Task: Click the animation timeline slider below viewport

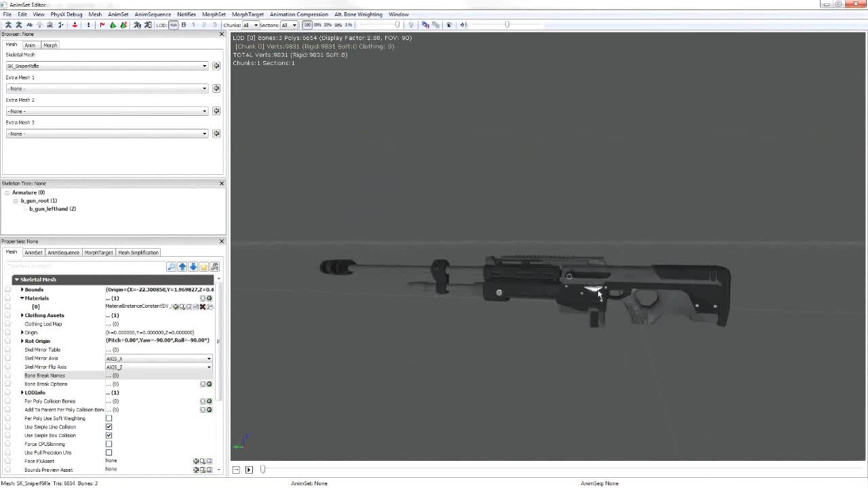Action: click(263, 470)
